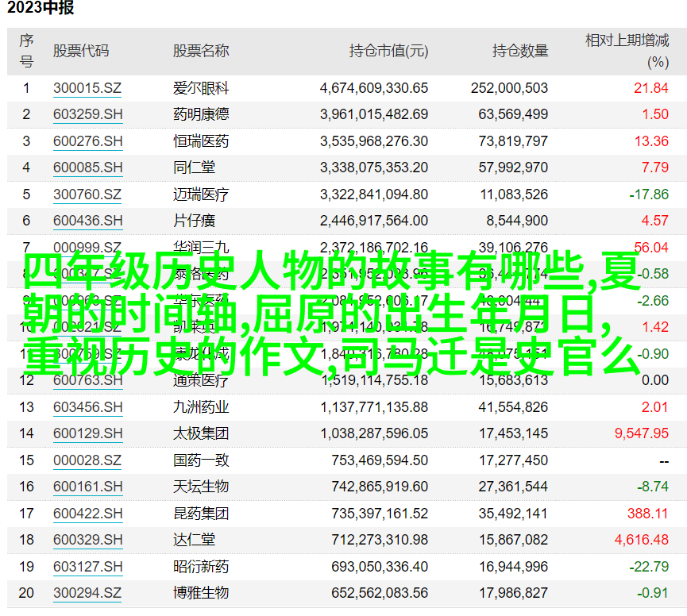
Task: Click holding quantity 41,554,826
Action: point(513,407)
